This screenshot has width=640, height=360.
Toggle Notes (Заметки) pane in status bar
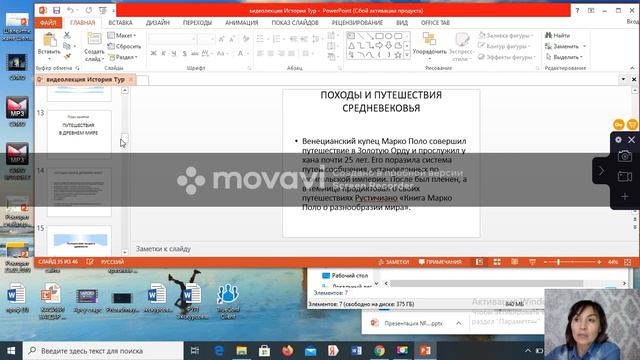(x=393, y=262)
